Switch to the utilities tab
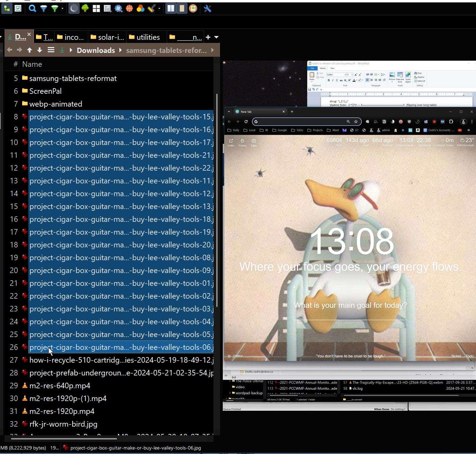 click(x=144, y=37)
